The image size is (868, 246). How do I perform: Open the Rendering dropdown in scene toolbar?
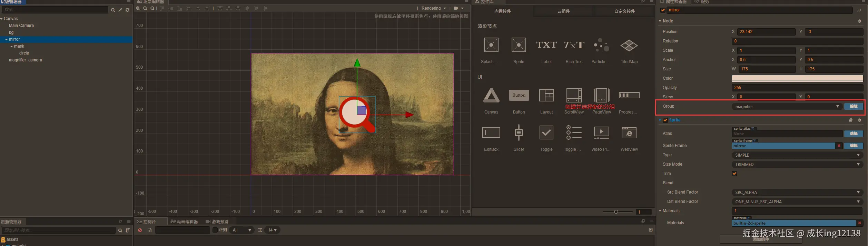click(x=434, y=8)
